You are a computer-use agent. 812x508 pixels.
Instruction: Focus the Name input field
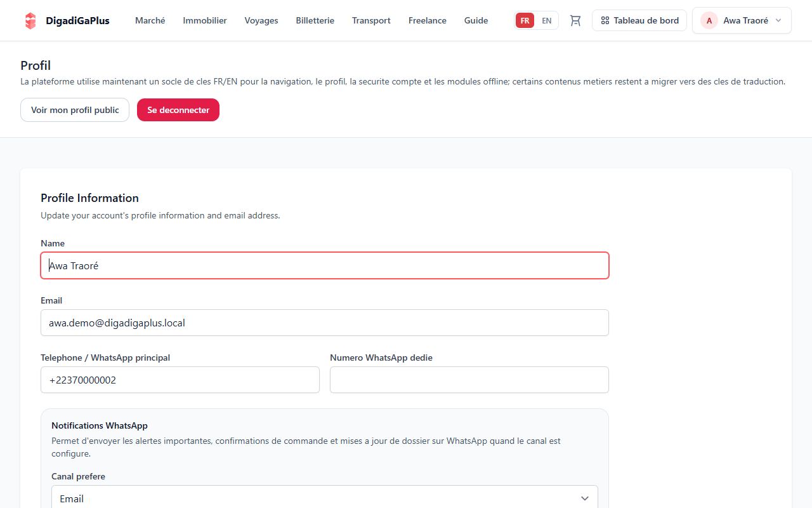pyautogui.click(x=325, y=265)
